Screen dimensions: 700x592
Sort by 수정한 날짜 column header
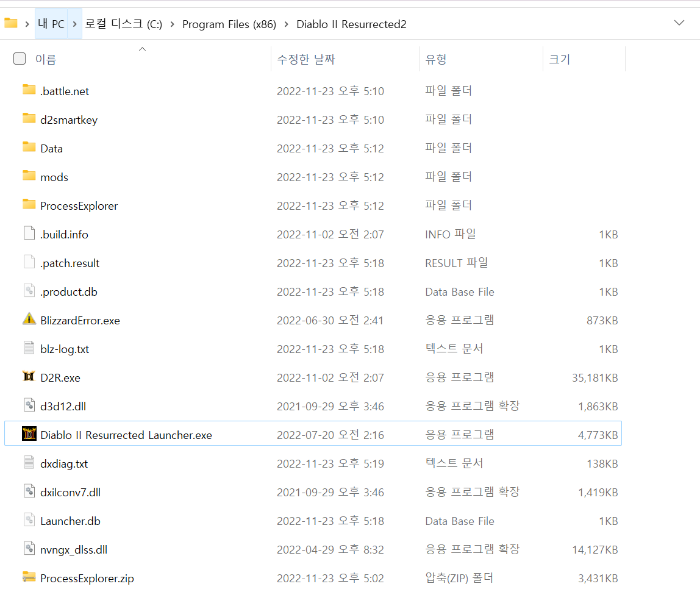pos(306,59)
